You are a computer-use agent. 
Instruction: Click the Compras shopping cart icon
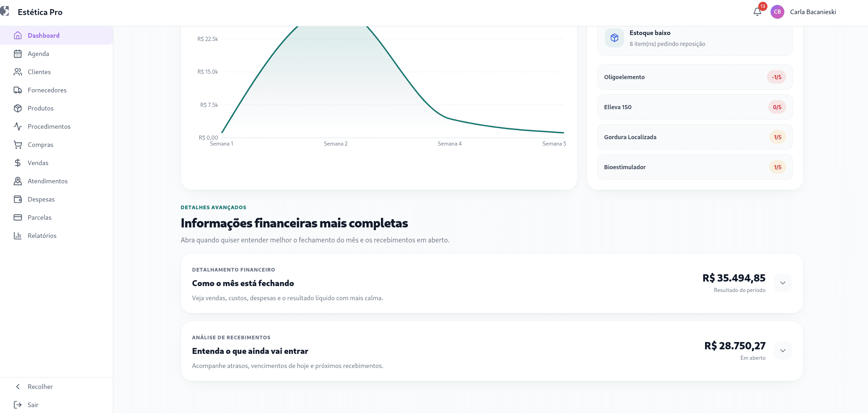18,145
